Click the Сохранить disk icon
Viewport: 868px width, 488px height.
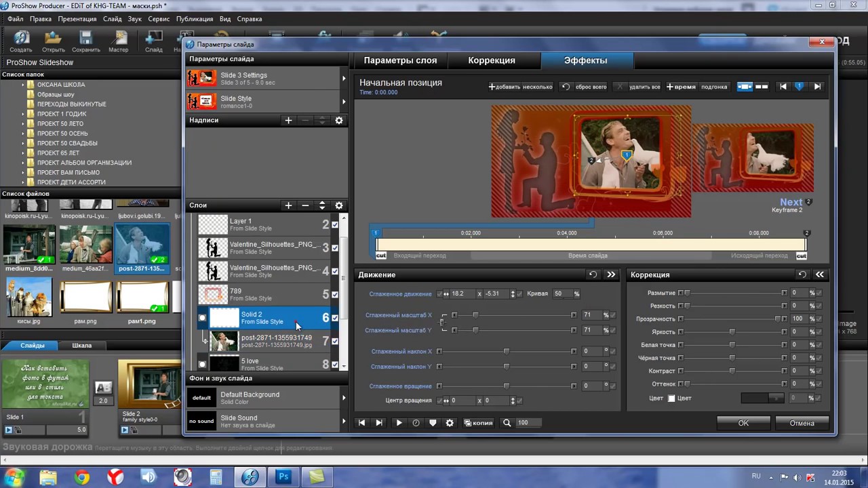(x=85, y=38)
